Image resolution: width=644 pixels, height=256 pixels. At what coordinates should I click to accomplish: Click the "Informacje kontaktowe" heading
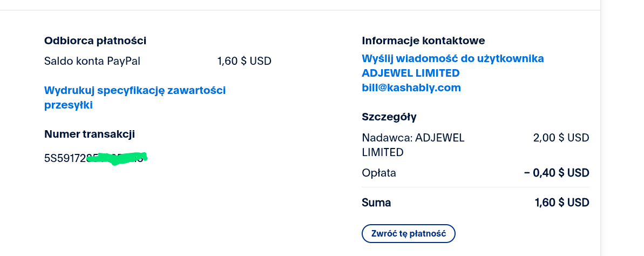tap(423, 41)
